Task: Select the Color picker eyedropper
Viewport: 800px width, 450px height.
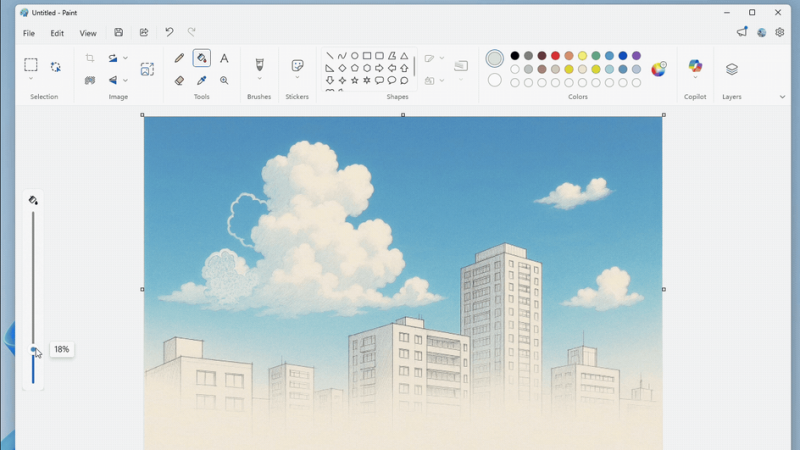Action: (x=202, y=80)
